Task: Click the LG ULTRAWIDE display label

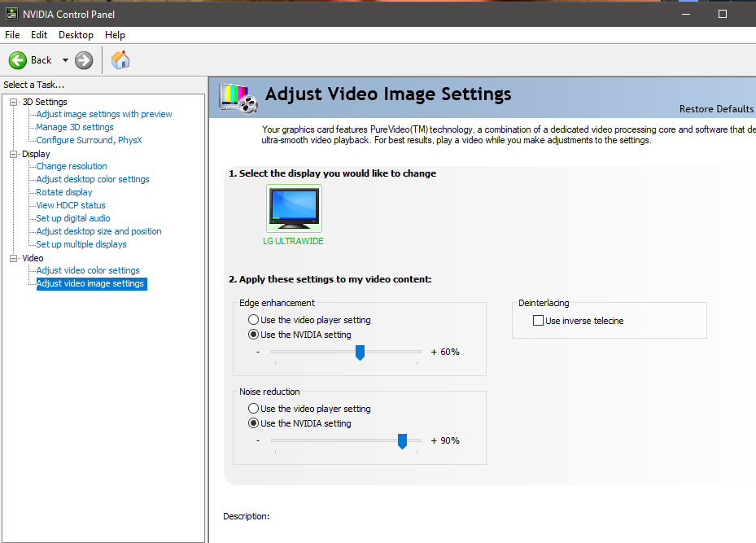Action: (293, 241)
